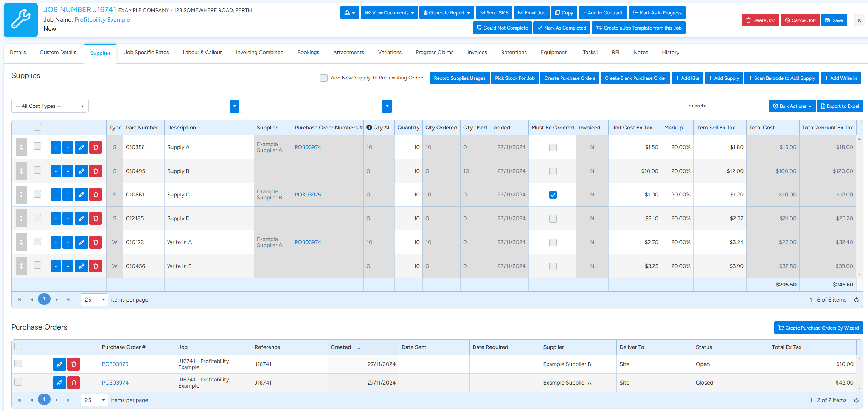This screenshot has width=868, height=411.
Task: Refresh the supplies grid with reload icon
Action: (856, 300)
